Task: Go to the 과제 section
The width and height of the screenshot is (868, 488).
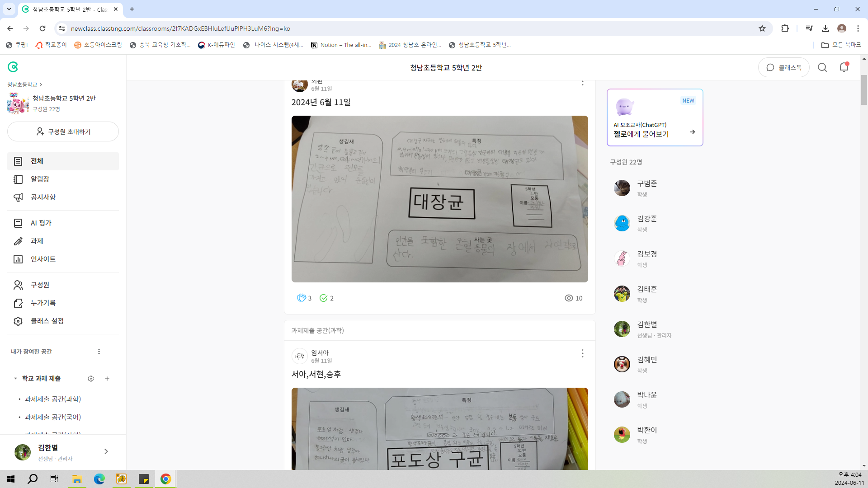Action: coord(63,241)
